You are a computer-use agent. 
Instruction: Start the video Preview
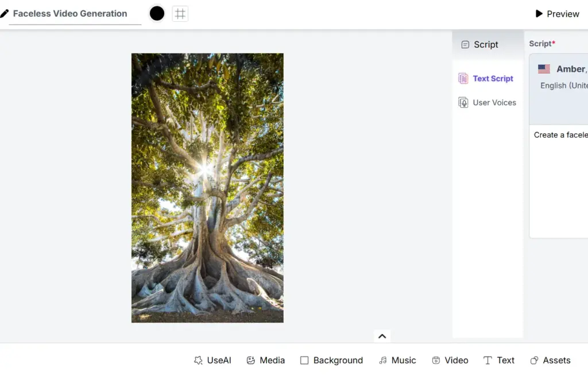556,13
